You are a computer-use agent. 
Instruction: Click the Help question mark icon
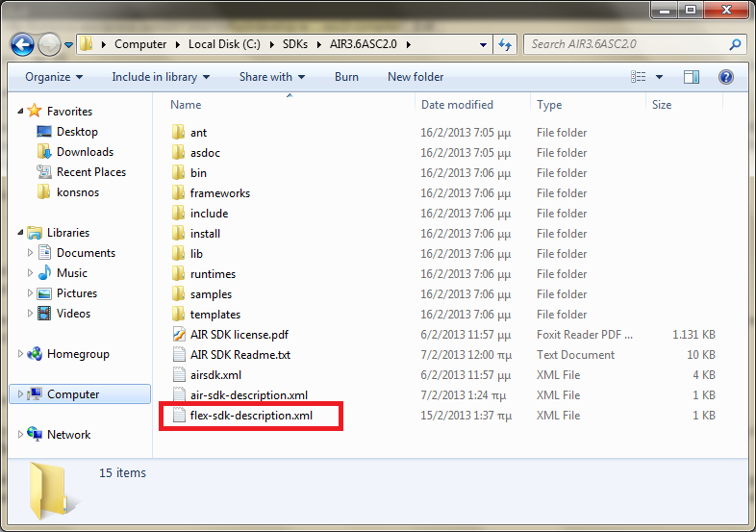point(726,77)
